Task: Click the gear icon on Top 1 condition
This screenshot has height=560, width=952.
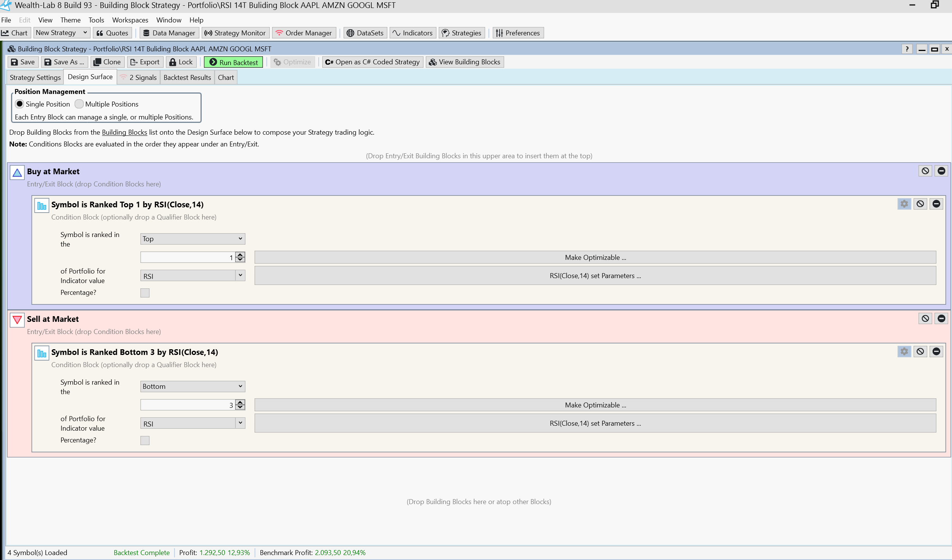Action: click(904, 204)
